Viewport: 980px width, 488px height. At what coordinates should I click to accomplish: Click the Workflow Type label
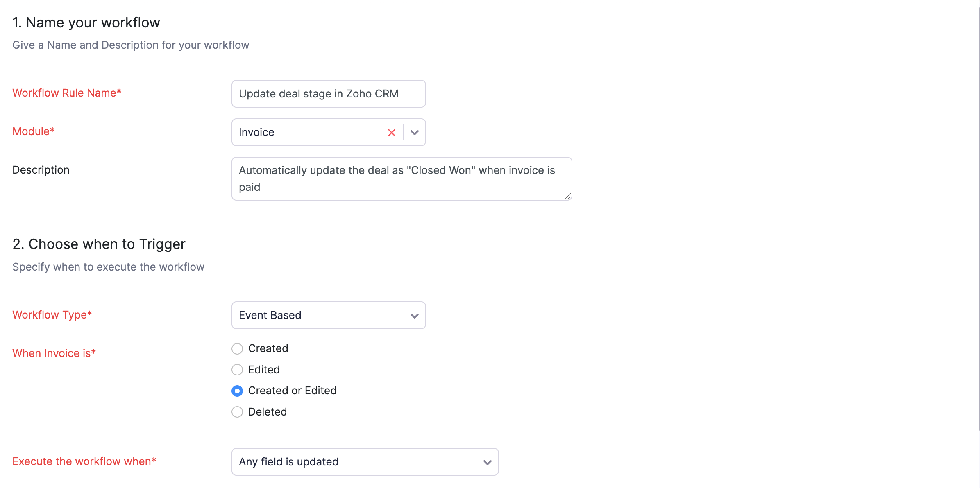[x=52, y=315]
